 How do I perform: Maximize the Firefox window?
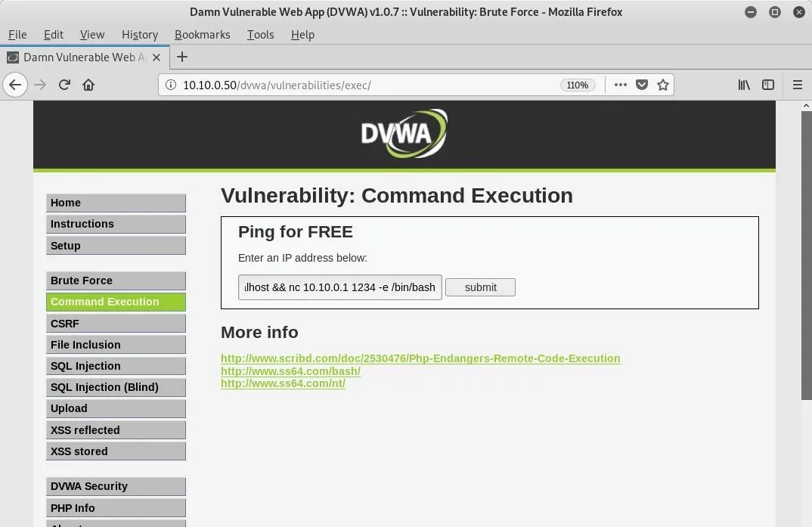(x=775, y=12)
